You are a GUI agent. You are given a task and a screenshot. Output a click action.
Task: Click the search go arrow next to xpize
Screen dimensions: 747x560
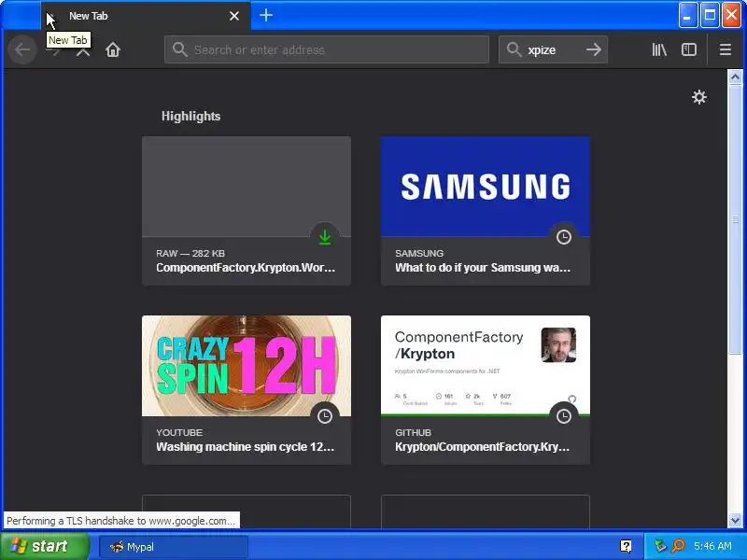click(594, 49)
